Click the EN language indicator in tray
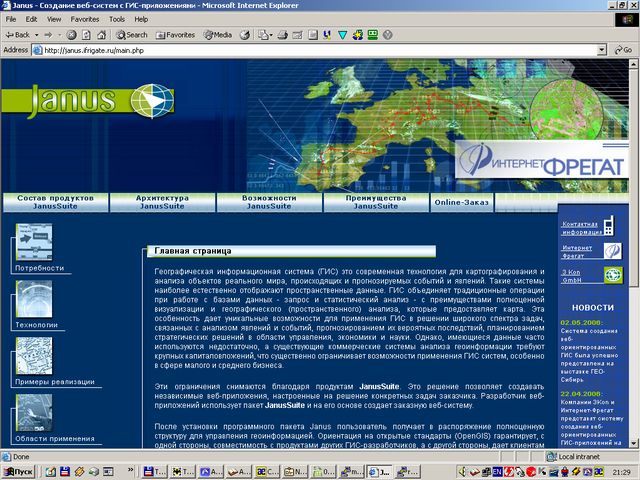 497,471
